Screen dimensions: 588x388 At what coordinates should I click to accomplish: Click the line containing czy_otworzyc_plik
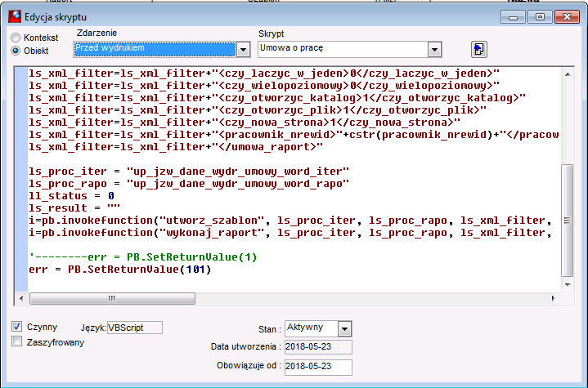click(258, 110)
